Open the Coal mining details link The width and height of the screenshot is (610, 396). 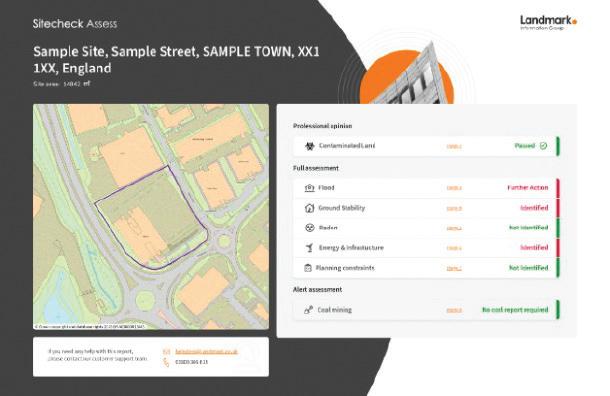[x=454, y=310]
